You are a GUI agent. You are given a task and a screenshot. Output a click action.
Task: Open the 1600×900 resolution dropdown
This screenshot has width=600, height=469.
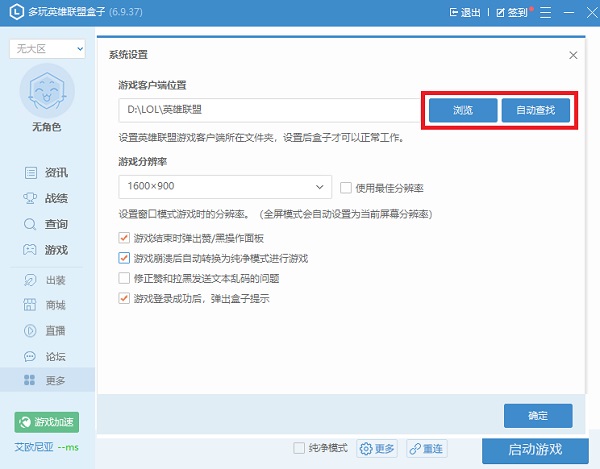(x=225, y=187)
